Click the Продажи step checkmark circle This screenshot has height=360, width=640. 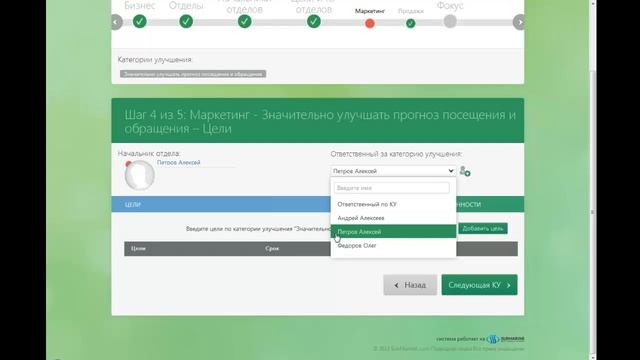point(411,24)
